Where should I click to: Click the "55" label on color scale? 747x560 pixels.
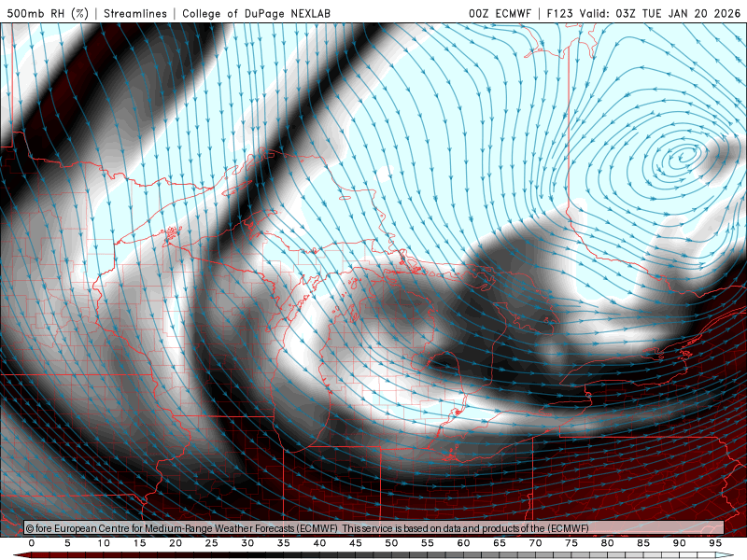pyautogui.click(x=428, y=543)
